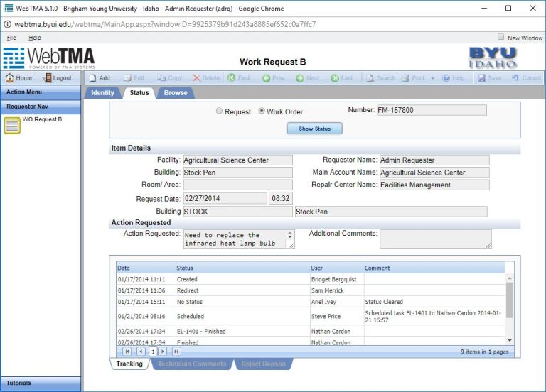546x392 pixels.
Task: Expand the Tutorials panel
Action: [x=41, y=383]
